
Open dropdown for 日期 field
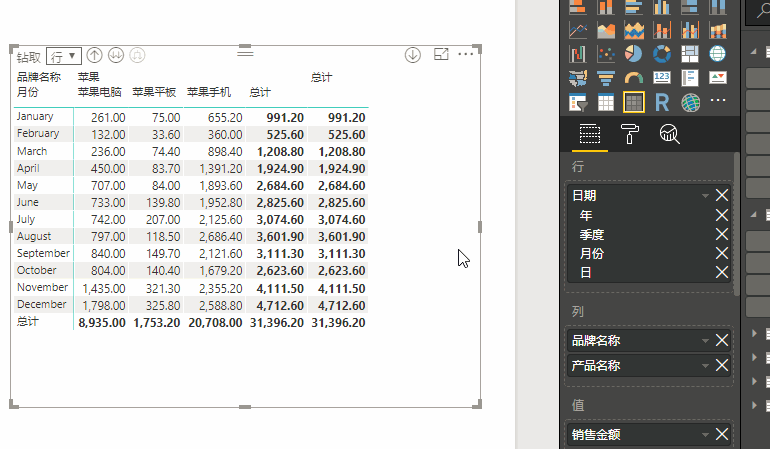click(x=705, y=196)
